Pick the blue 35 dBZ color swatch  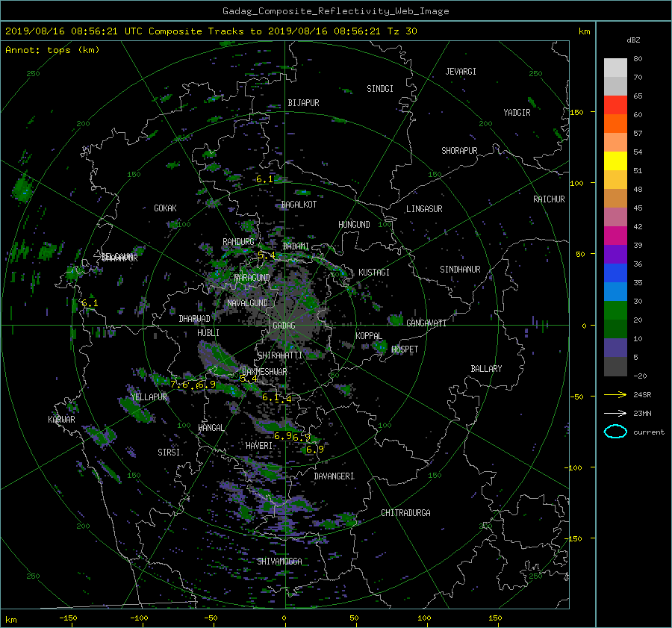click(x=615, y=273)
